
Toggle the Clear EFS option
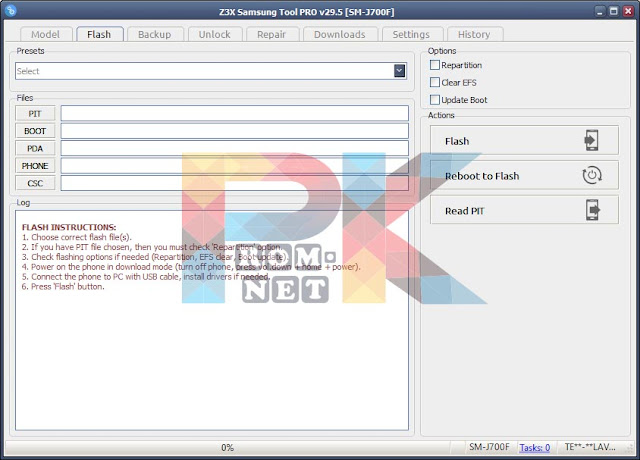[x=435, y=82]
